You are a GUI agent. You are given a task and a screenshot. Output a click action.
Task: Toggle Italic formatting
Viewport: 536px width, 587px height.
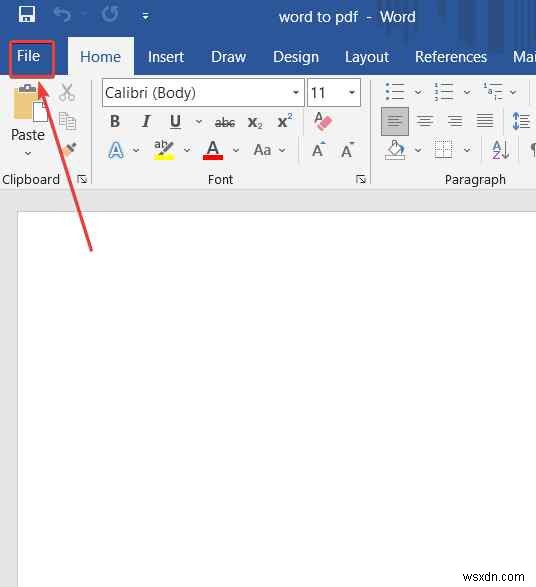146,121
